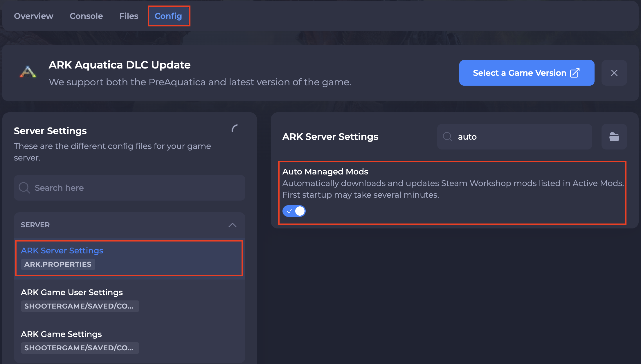Click the Auto Managed Mods heading
The image size is (641, 364).
point(325,172)
